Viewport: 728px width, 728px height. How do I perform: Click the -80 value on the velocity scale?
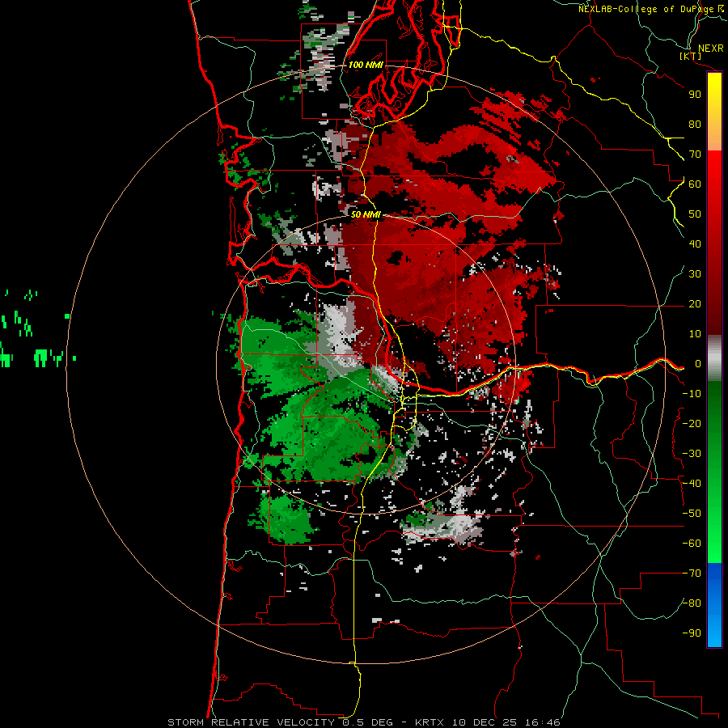(692, 603)
